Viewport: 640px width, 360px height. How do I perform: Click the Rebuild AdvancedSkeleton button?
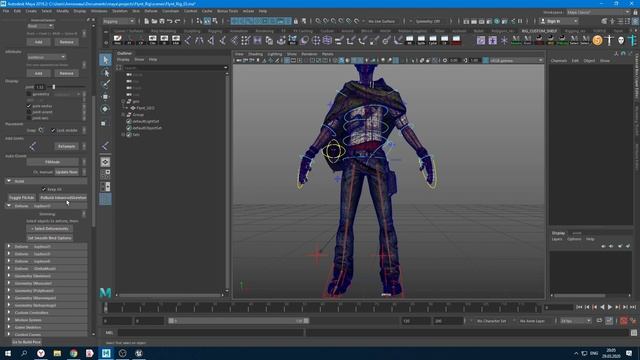click(x=63, y=198)
